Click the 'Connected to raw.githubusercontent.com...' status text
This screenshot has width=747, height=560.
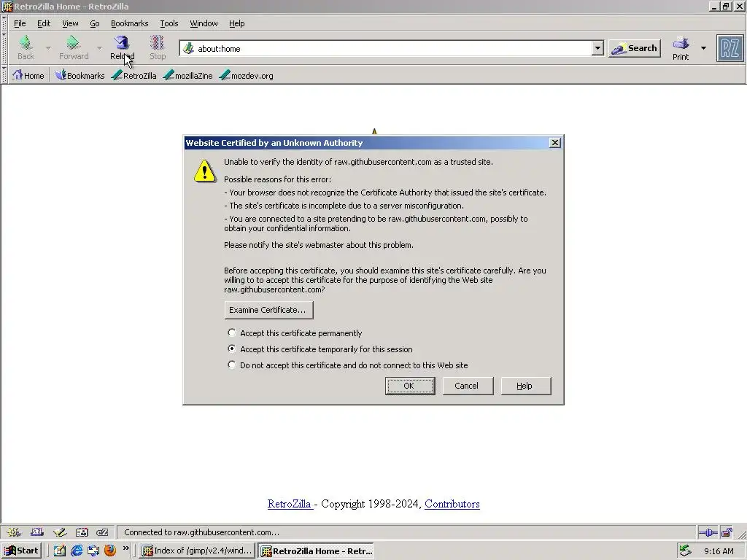pyautogui.click(x=201, y=532)
